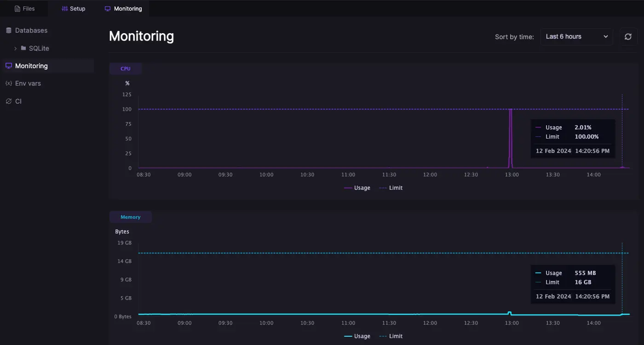
Task: Click the Env vars braces icon
Action: [x=8, y=83]
